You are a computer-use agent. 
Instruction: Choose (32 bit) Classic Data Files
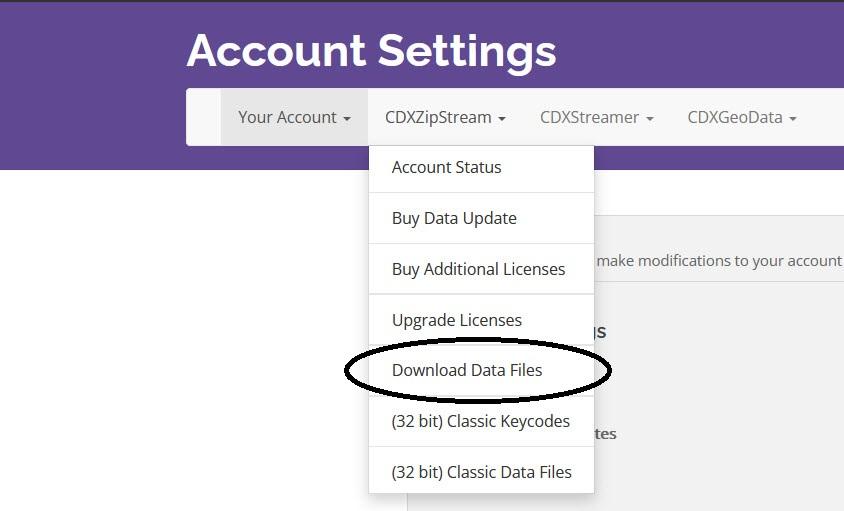point(481,472)
